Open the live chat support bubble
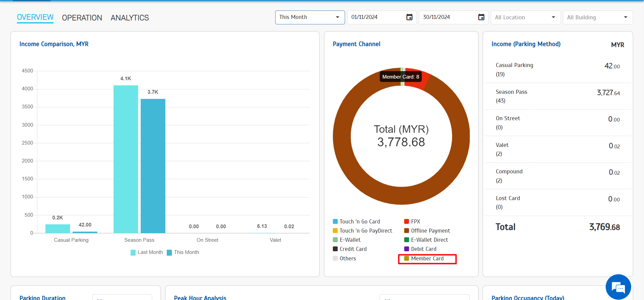 coord(618,287)
